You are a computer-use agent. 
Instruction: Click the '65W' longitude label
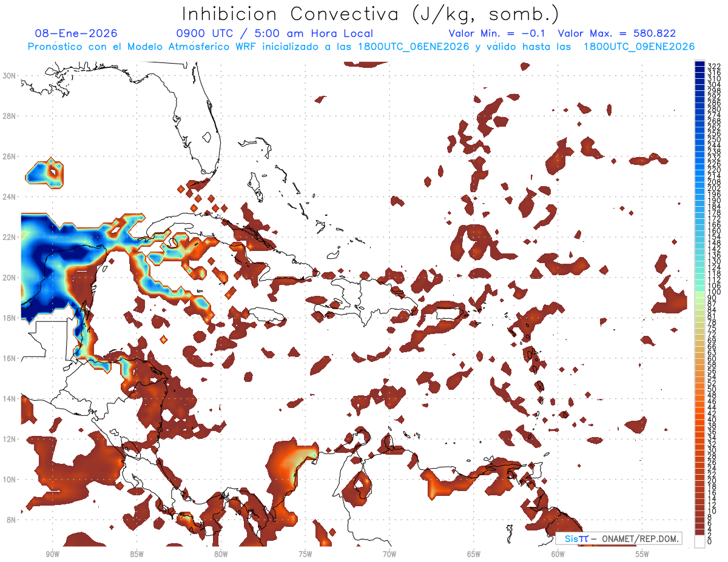coord(474,554)
